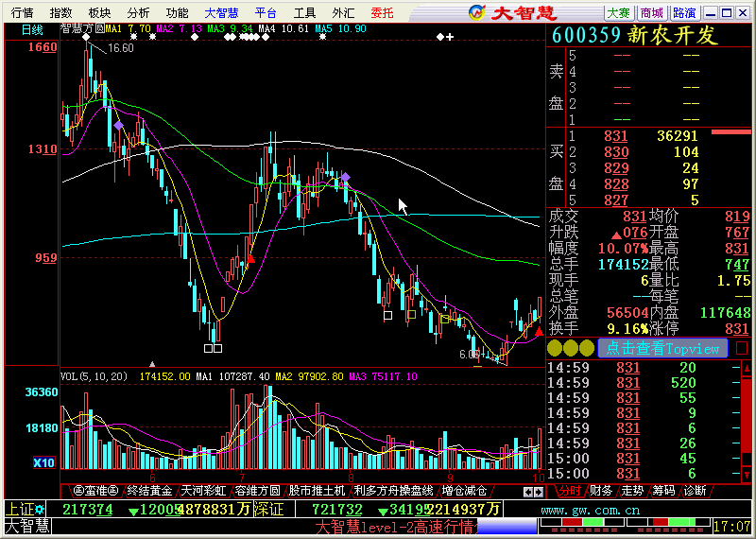
Task: Click the blue progress bar in status line
Action: point(507,527)
